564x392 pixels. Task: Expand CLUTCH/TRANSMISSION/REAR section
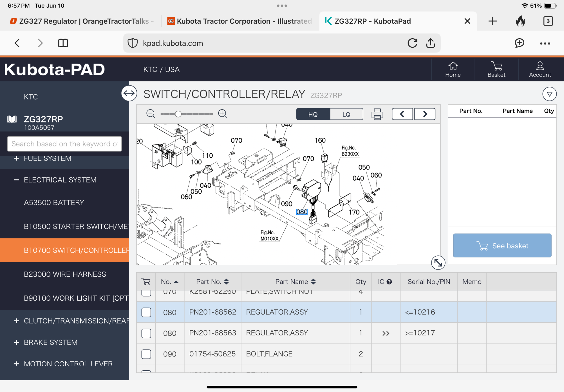17,321
